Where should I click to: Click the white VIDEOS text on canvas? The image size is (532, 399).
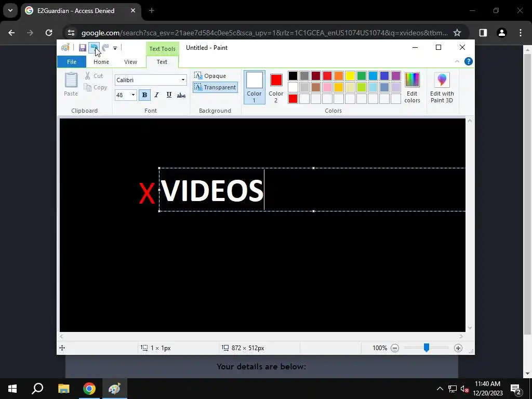pos(212,190)
